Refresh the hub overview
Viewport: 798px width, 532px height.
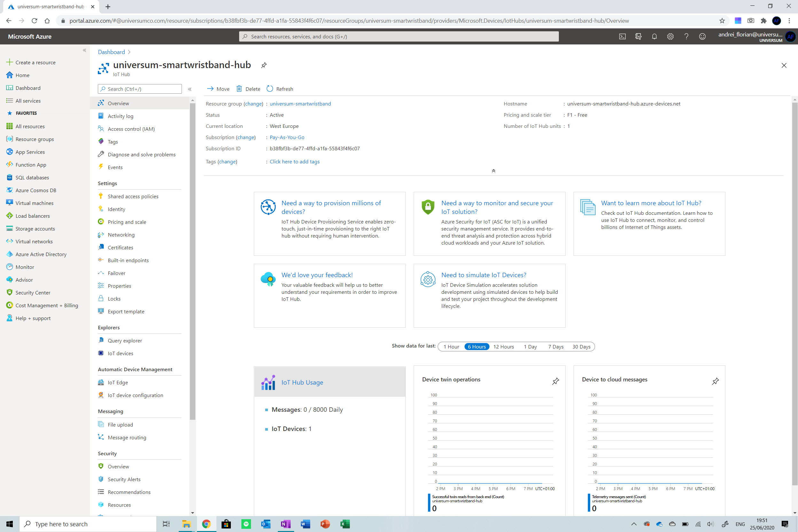pos(280,89)
